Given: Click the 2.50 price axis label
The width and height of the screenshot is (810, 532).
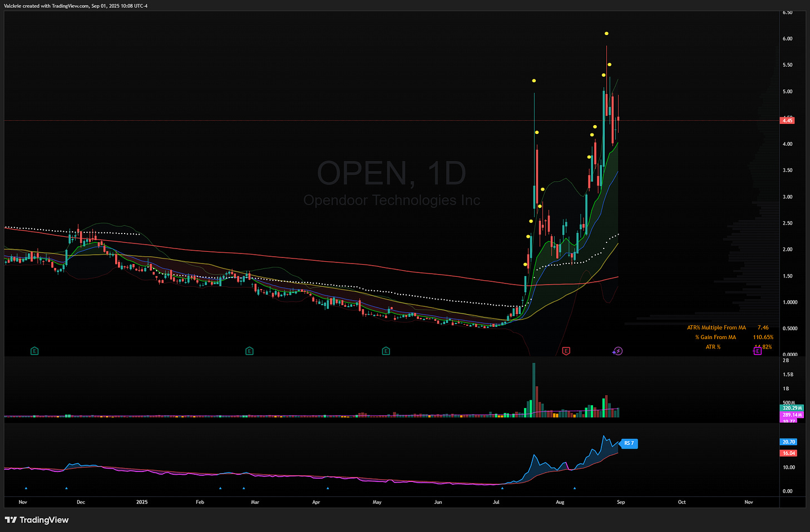Looking at the screenshot, I should pos(787,223).
